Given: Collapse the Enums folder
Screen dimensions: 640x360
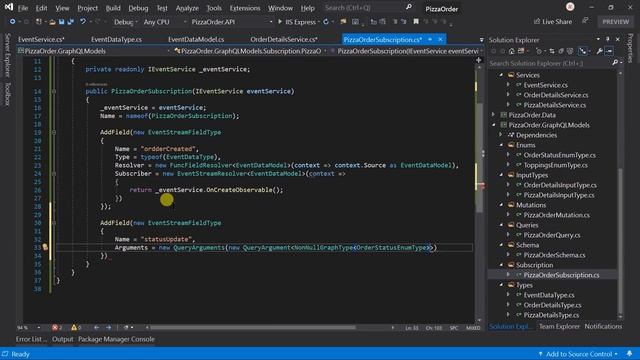Looking at the screenshot, I should (x=502, y=145).
